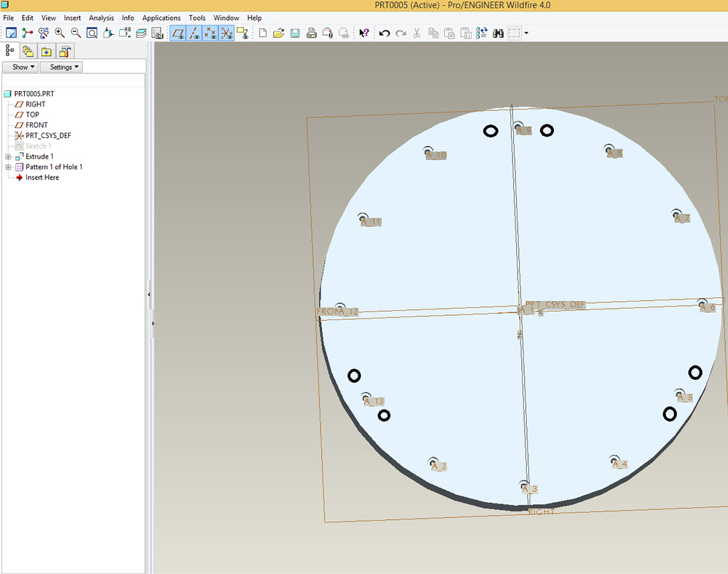Click the Copy icon in the toolbar
This screenshot has width=728, height=574.
click(434, 33)
